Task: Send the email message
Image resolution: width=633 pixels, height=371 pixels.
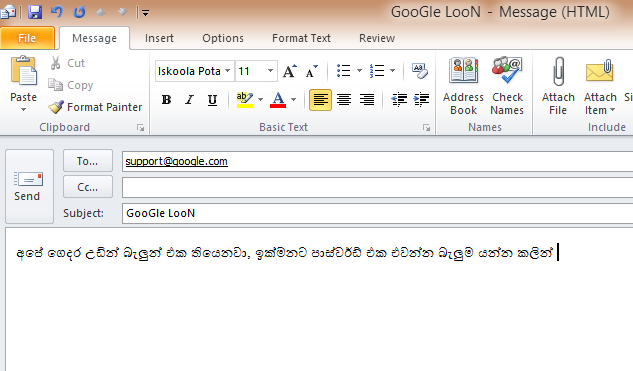Action: pyautogui.click(x=29, y=186)
